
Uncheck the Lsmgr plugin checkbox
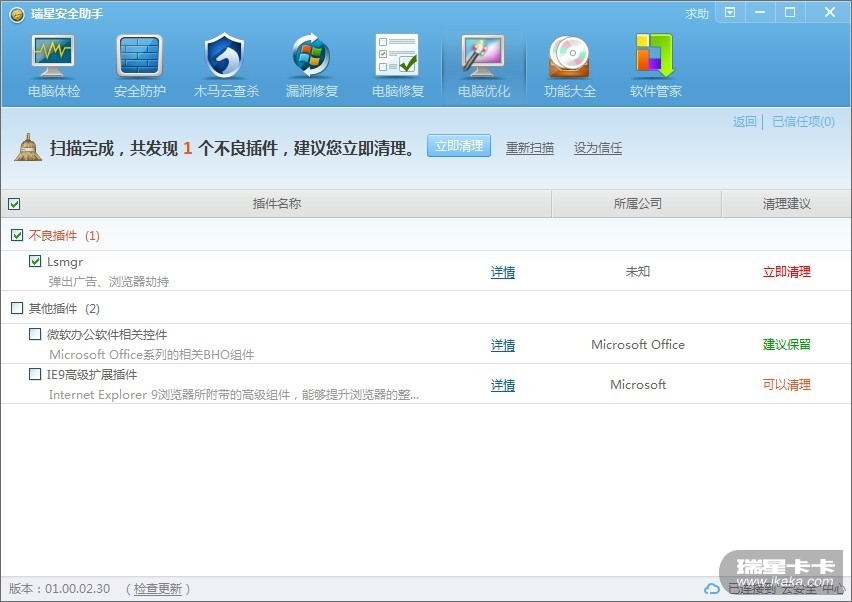[x=35, y=261]
